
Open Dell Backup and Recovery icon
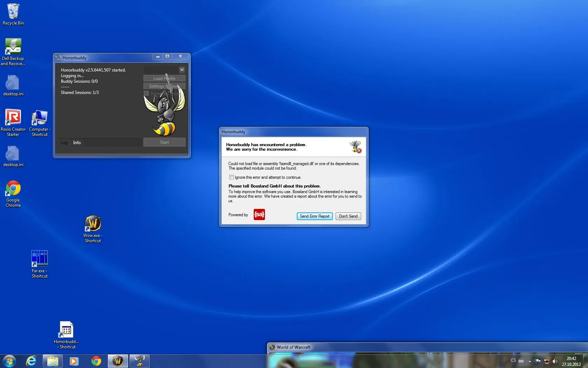[13, 52]
